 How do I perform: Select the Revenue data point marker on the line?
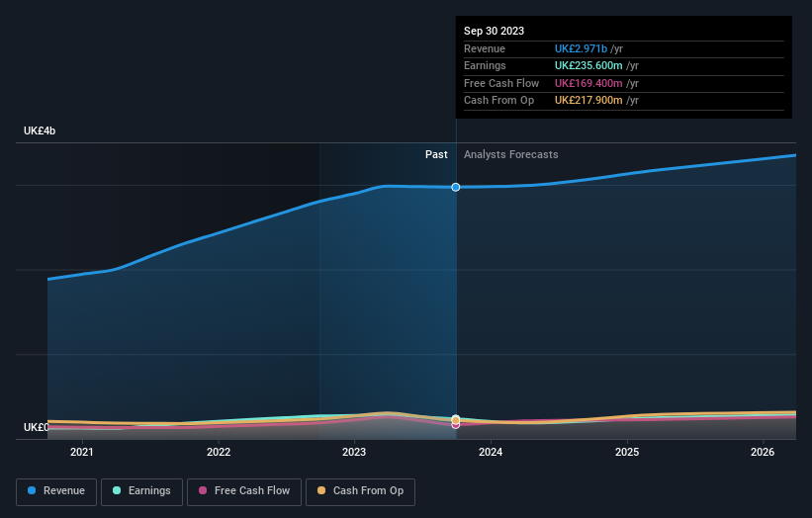click(456, 187)
